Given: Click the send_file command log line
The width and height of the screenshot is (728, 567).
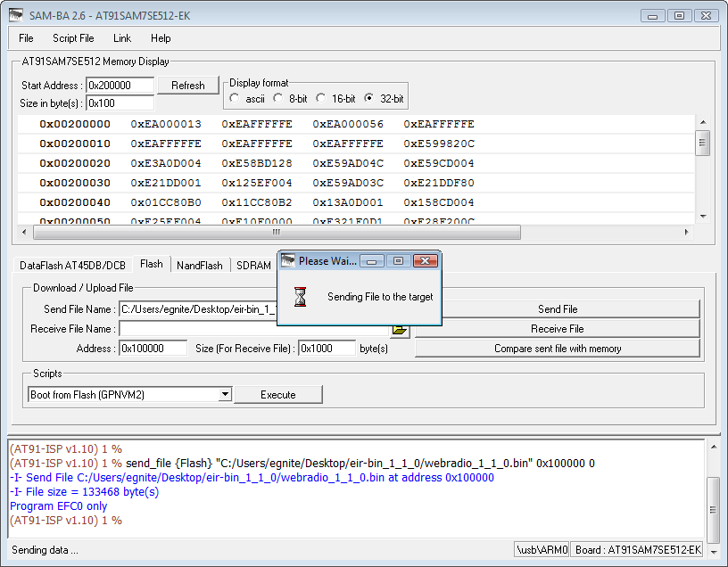Looking at the screenshot, I should (302, 463).
